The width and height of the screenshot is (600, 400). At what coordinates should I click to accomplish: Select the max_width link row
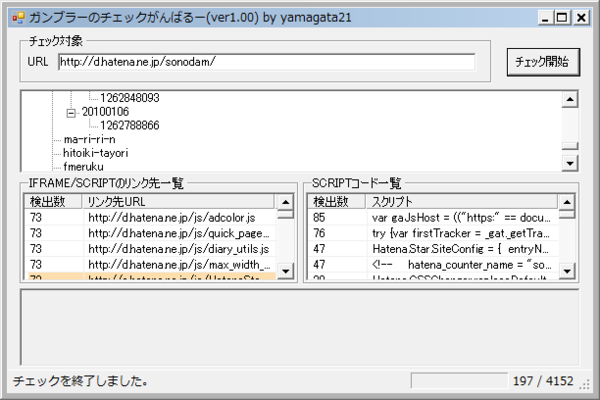tap(150, 264)
